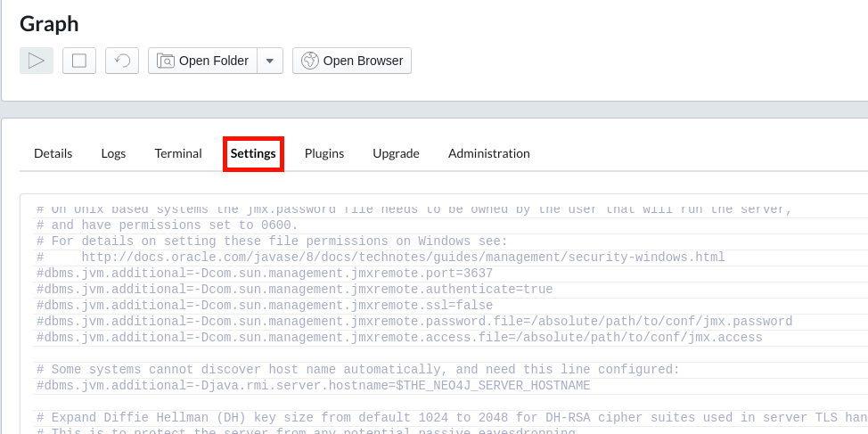Place cursor on jmxremote.authenticate=true line
Viewport: 868px width, 434px height.
click(x=294, y=290)
